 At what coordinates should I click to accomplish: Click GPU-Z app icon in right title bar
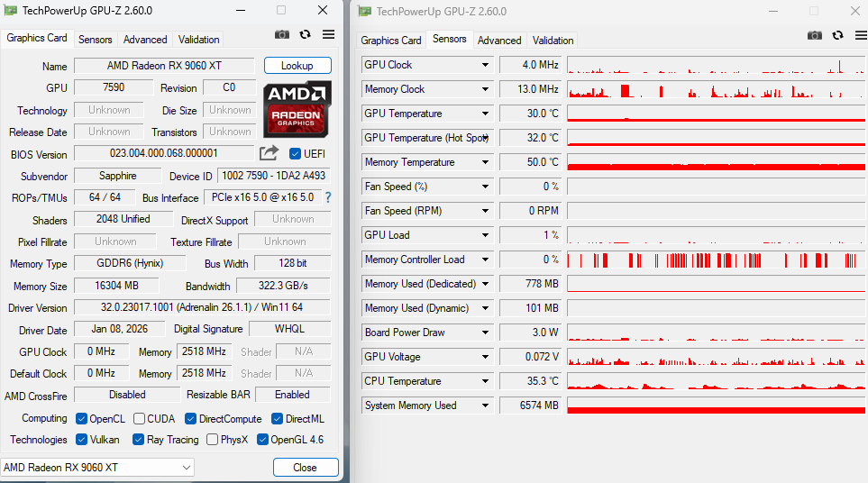click(x=364, y=11)
